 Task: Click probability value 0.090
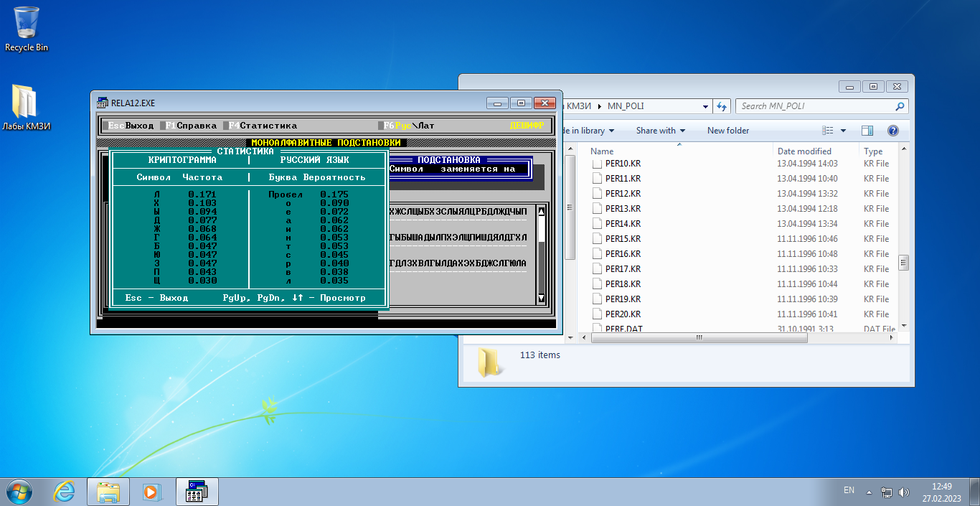pos(334,203)
